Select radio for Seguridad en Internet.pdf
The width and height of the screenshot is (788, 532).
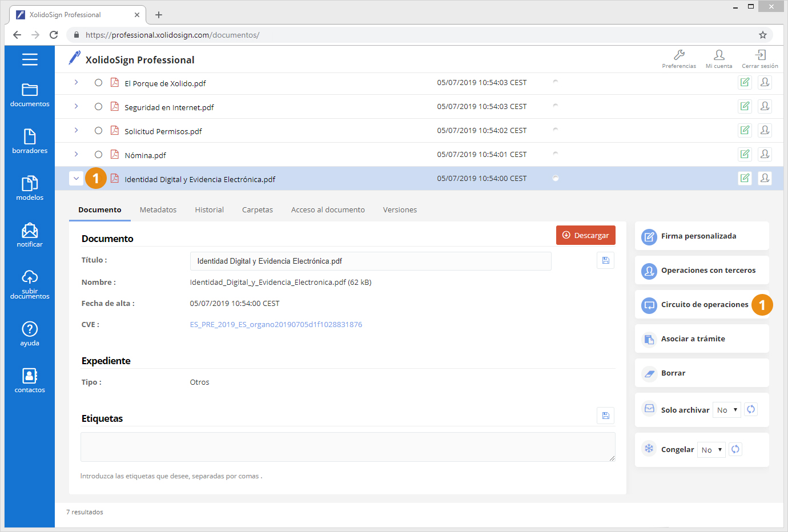coord(98,106)
